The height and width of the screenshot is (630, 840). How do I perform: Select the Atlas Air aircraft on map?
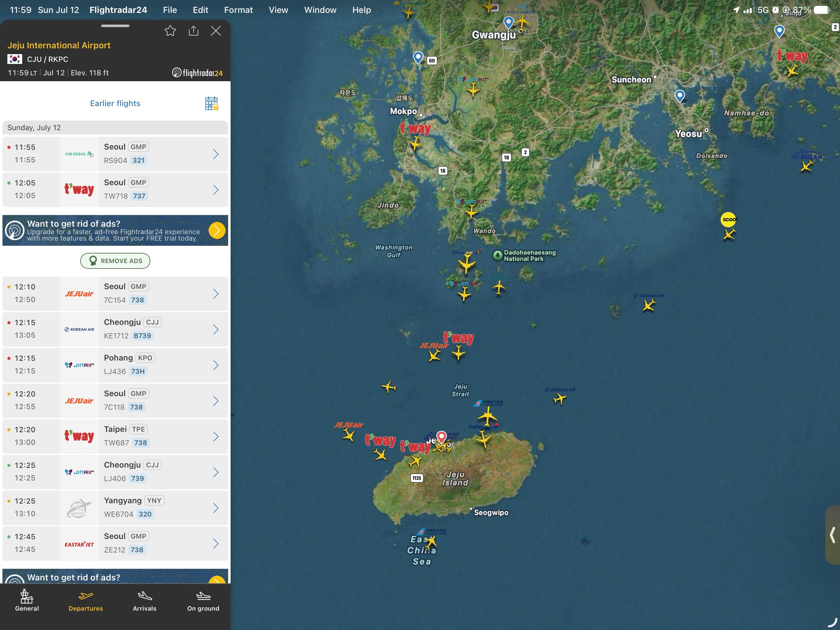point(467,263)
